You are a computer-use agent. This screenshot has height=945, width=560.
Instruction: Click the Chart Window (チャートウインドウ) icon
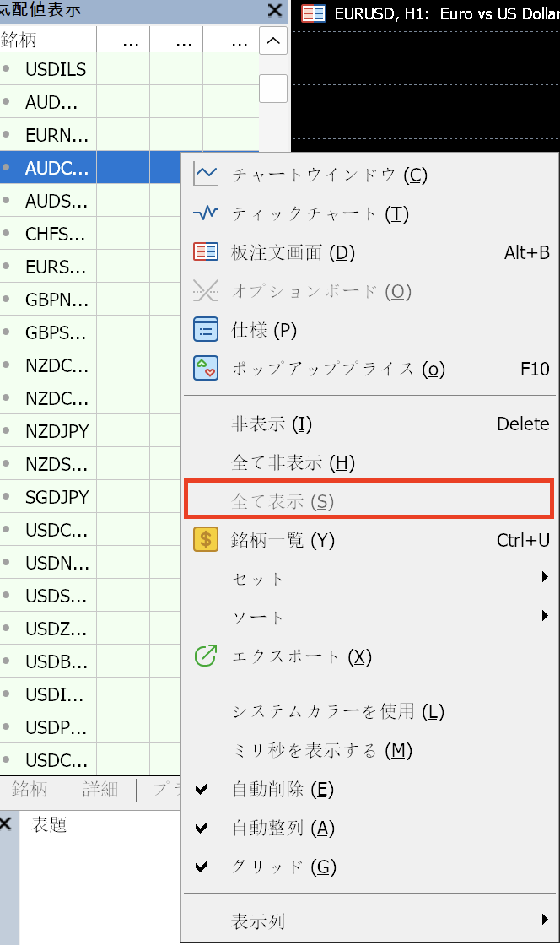[x=206, y=175]
